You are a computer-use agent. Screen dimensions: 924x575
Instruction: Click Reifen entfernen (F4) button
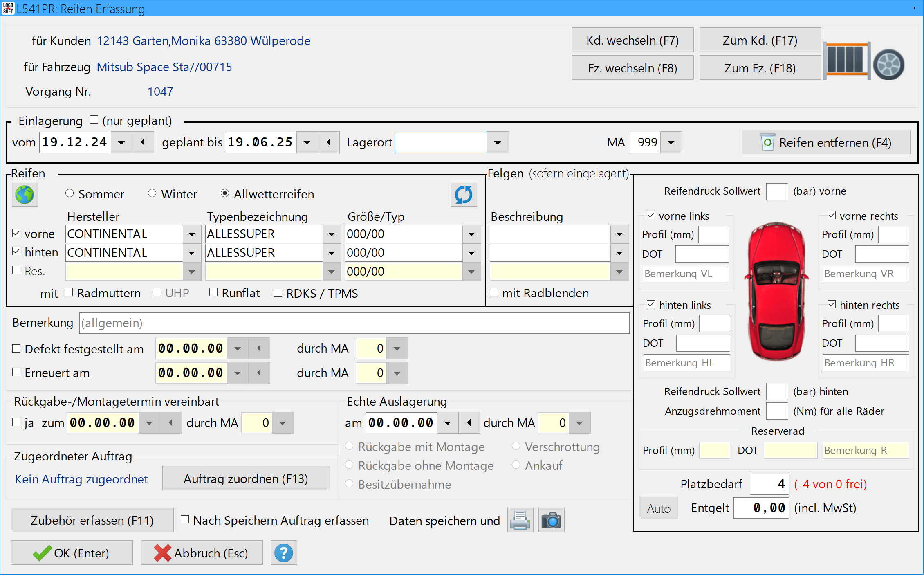tap(826, 143)
